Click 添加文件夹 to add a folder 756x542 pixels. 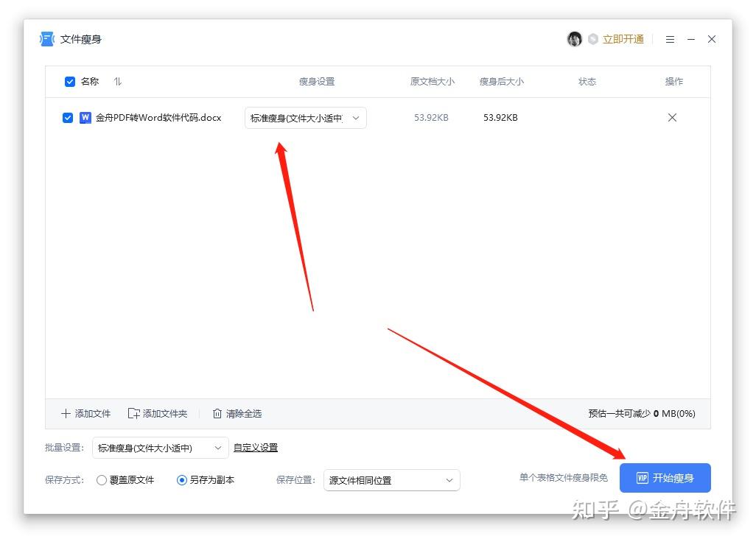(x=158, y=413)
